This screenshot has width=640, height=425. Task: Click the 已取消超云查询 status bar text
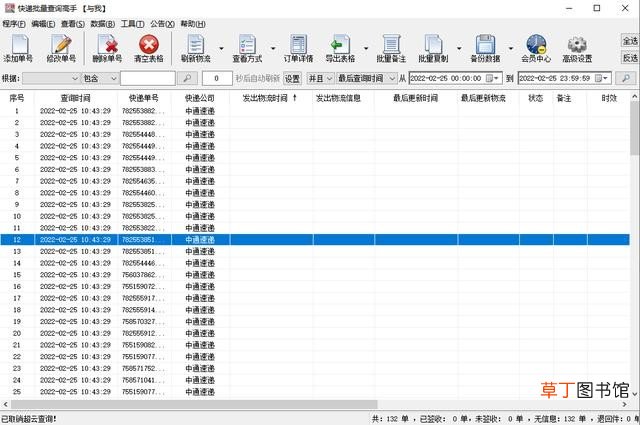(29, 419)
